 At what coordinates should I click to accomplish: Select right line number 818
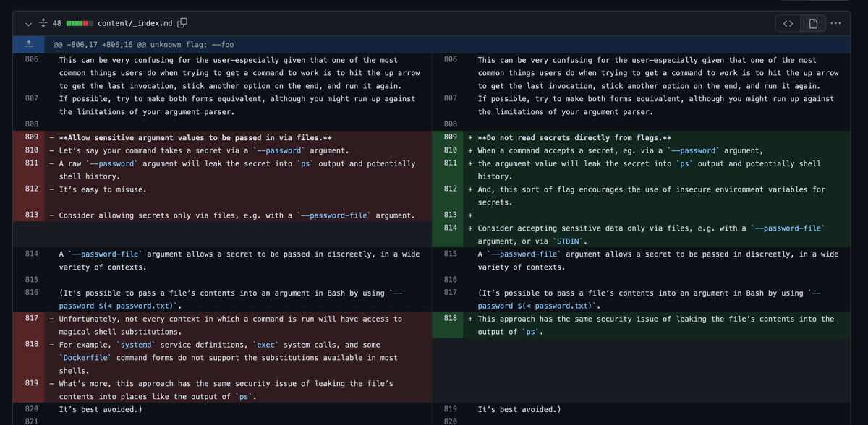coord(450,319)
